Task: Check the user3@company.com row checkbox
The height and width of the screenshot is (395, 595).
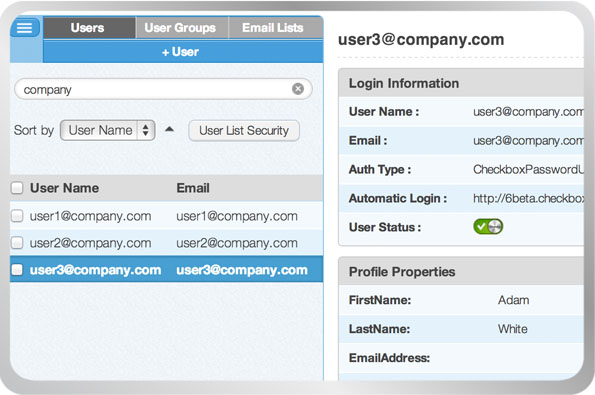Action: point(17,269)
